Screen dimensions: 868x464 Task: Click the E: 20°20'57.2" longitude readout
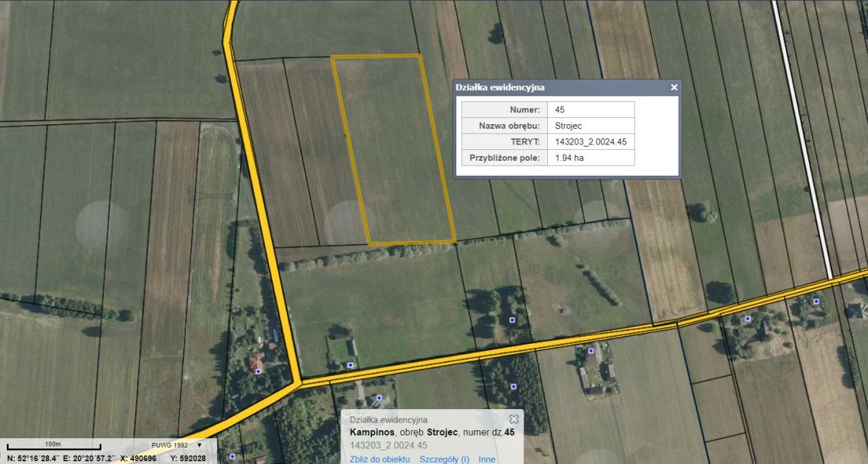(x=87, y=459)
